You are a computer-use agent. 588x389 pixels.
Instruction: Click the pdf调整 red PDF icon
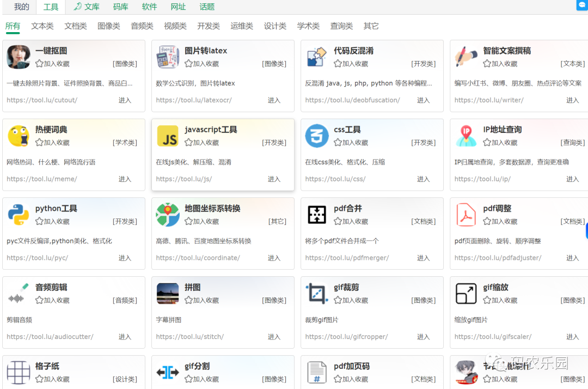pyautogui.click(x=466, y=215)
